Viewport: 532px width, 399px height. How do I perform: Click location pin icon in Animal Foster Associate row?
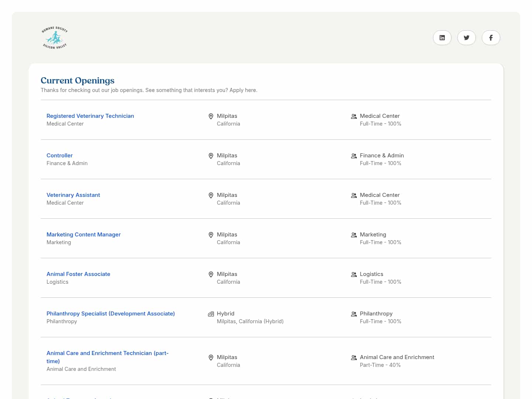pos(211,274)
